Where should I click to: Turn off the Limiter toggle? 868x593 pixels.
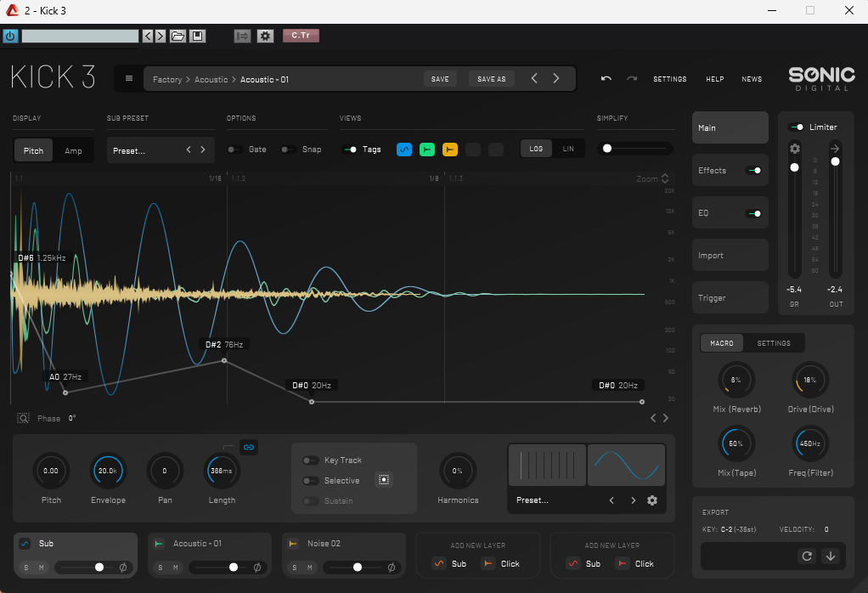[797, 127]
